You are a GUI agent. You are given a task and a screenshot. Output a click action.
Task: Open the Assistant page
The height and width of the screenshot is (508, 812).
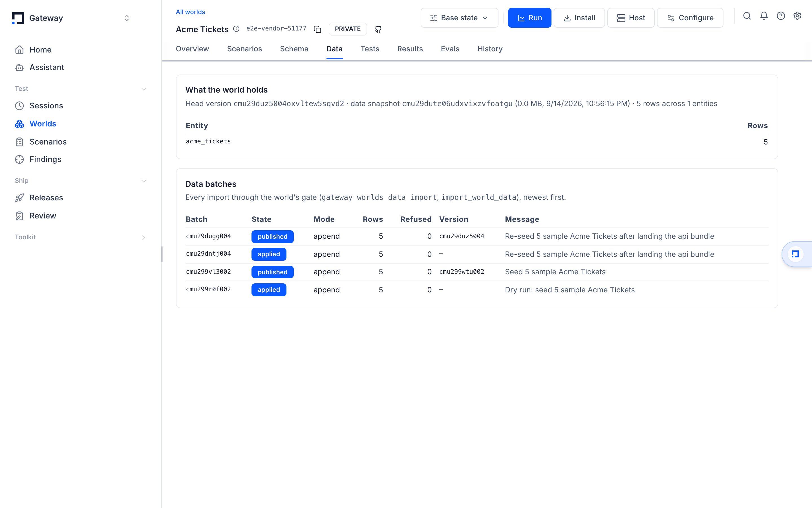click(x=39, y=67)
